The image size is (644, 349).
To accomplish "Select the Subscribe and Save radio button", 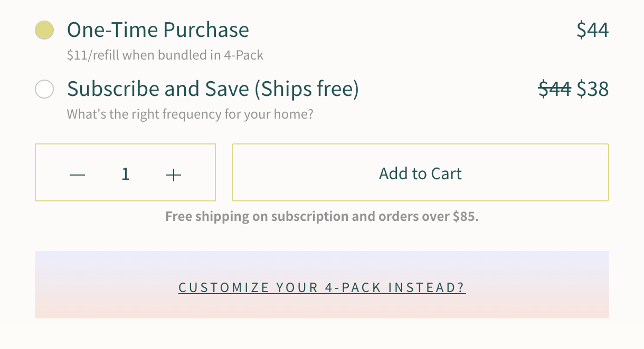I will coord(44,89).
